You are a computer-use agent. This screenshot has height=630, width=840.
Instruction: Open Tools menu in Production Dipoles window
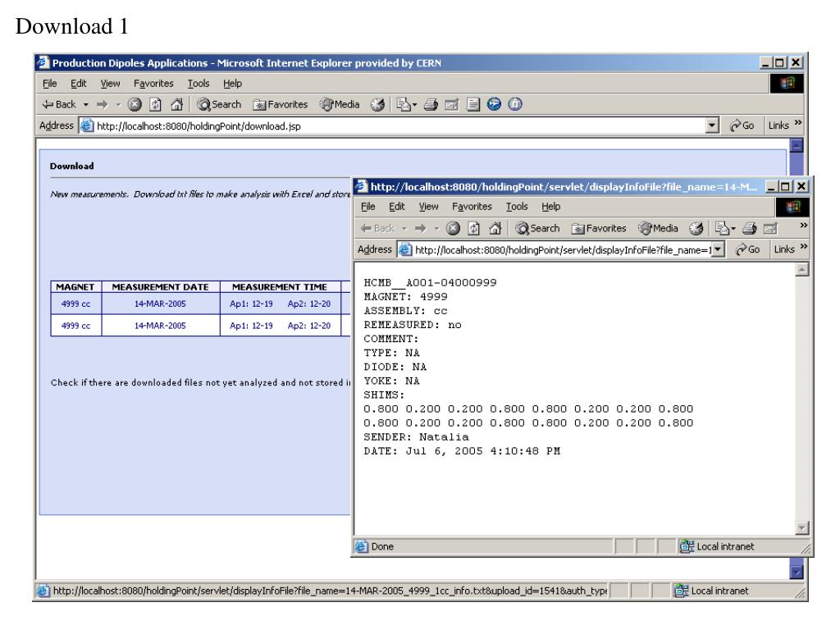(x=199, y=84)
